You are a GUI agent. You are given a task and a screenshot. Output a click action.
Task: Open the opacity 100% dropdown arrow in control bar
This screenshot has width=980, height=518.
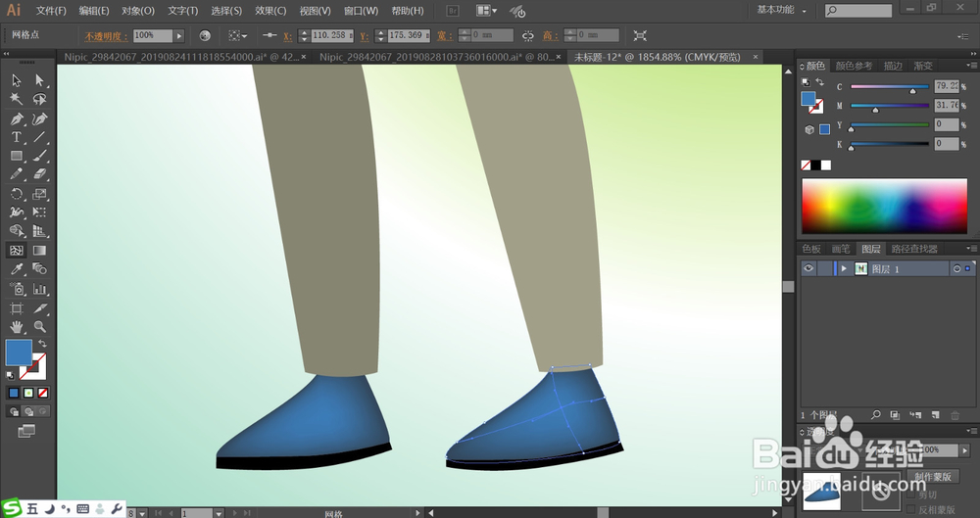179,35
